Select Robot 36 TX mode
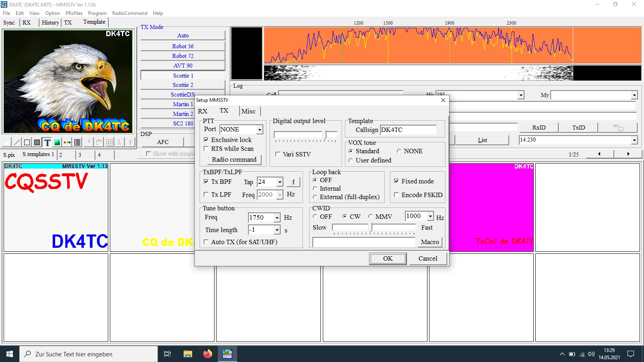Image resolution: width=644 pixels, height=362 pixels. point(183,46)
